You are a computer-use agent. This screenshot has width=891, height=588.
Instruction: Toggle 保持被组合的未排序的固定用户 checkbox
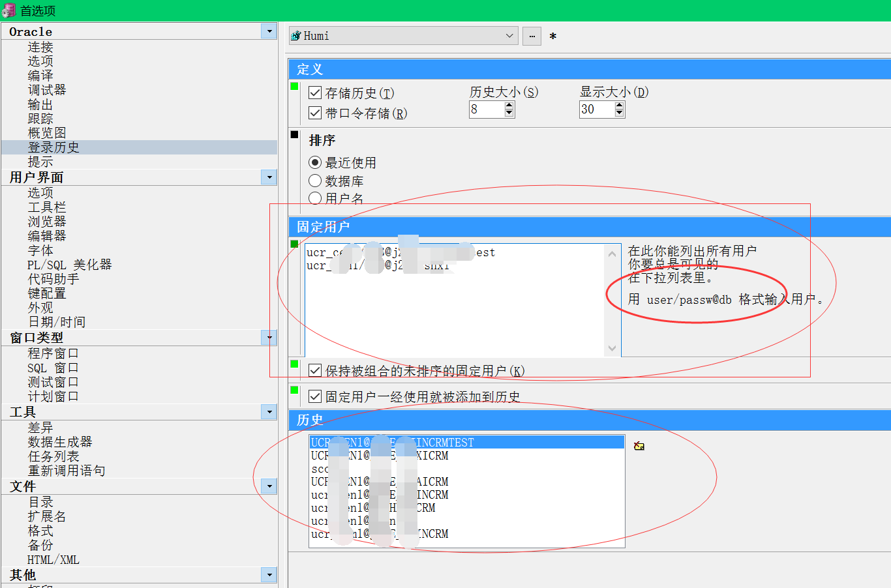tap(315, 371)
